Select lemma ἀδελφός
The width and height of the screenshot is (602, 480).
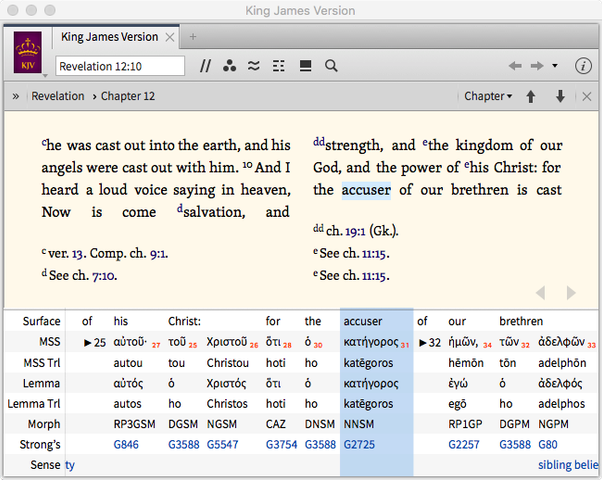pos(560,384)
